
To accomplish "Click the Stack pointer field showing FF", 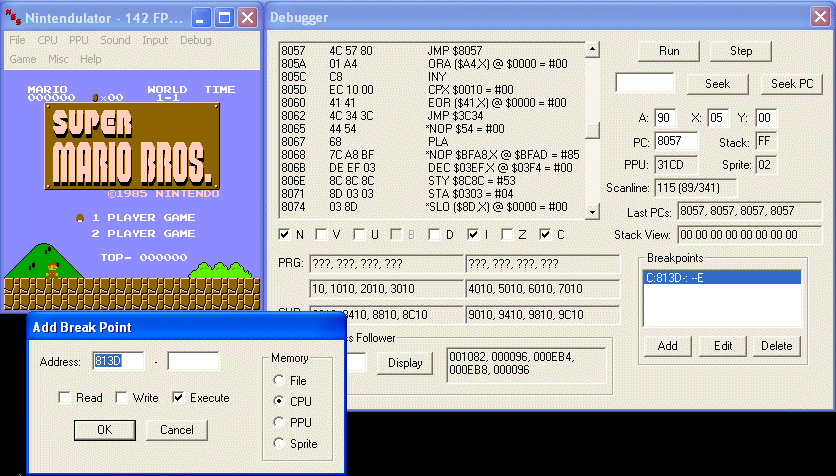I will (x=766, y=141).
